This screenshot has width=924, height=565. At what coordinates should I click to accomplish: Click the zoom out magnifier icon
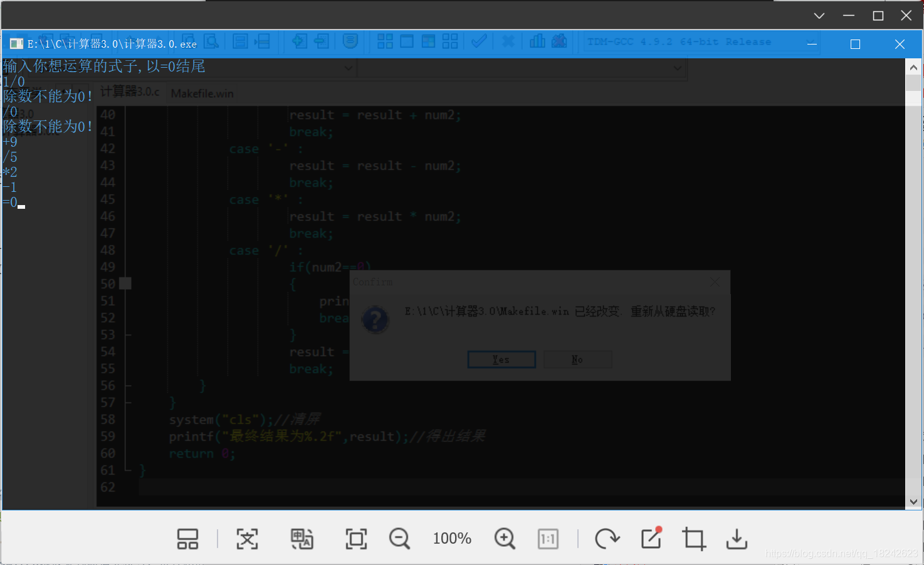click(399, 538)
